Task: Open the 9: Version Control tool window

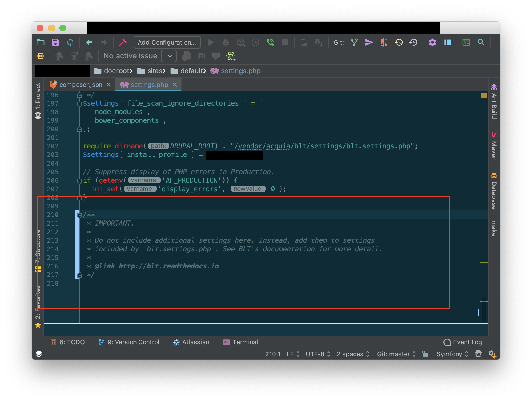Action: pos(129,342)
